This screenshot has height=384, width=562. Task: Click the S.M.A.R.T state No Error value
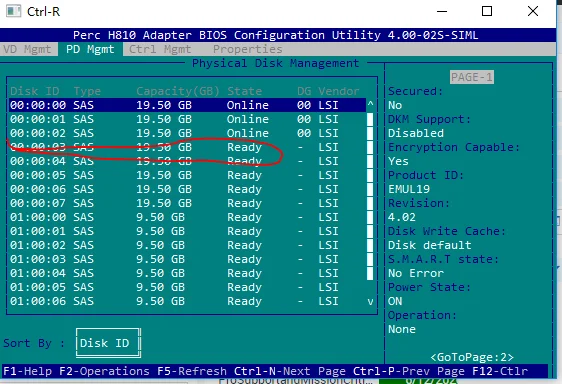[x=416, y=273]
